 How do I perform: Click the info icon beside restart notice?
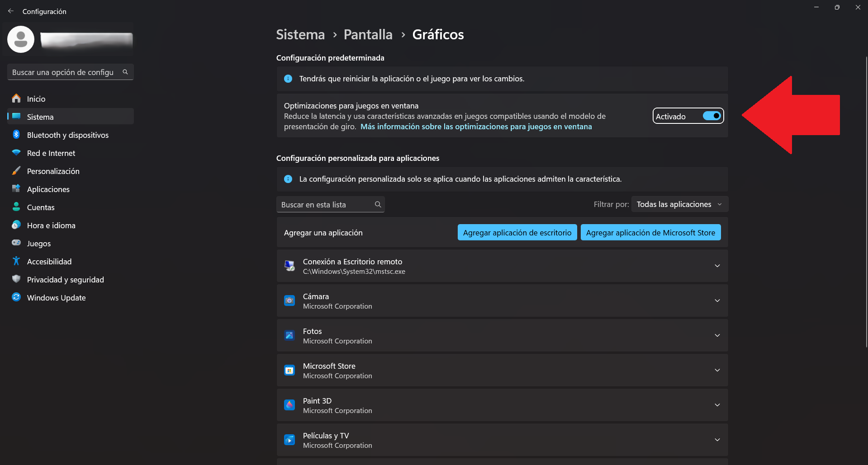pos(288,79)
